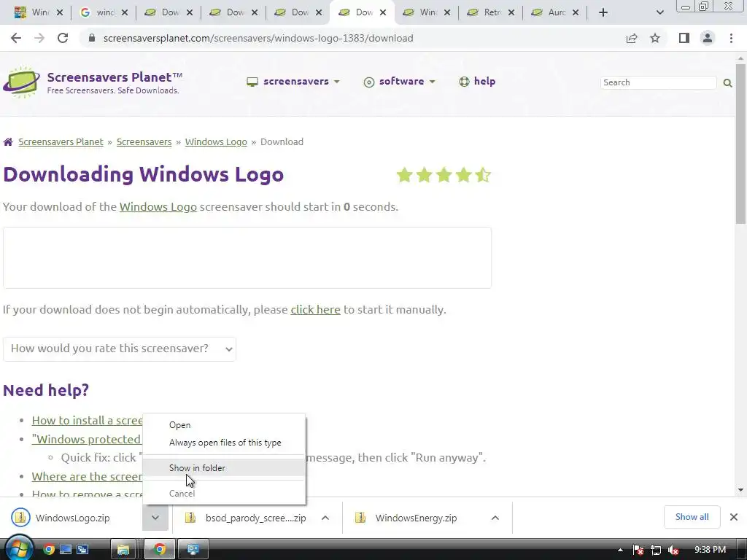Reload the current page
Viewport: 747px width, 560px height.
63,38
